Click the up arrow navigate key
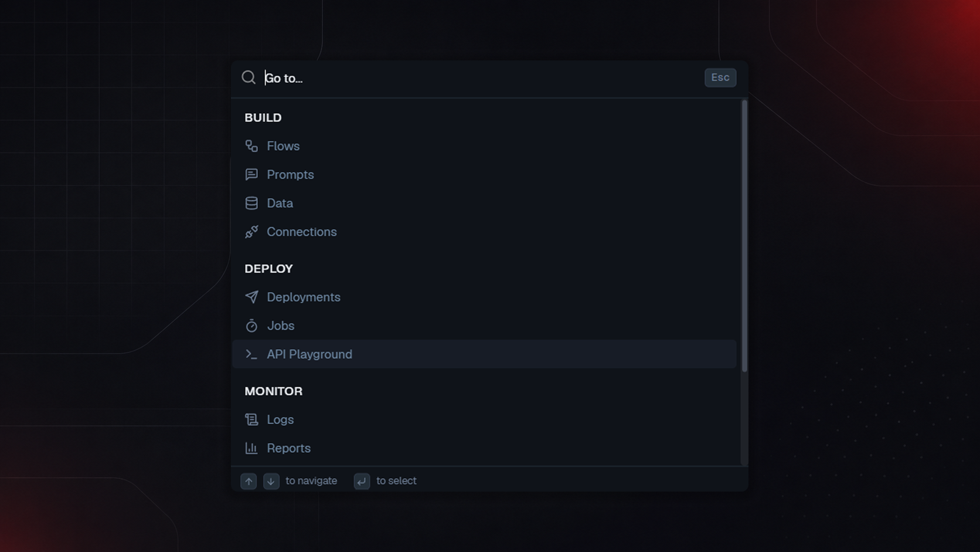 tap(249, 481)
